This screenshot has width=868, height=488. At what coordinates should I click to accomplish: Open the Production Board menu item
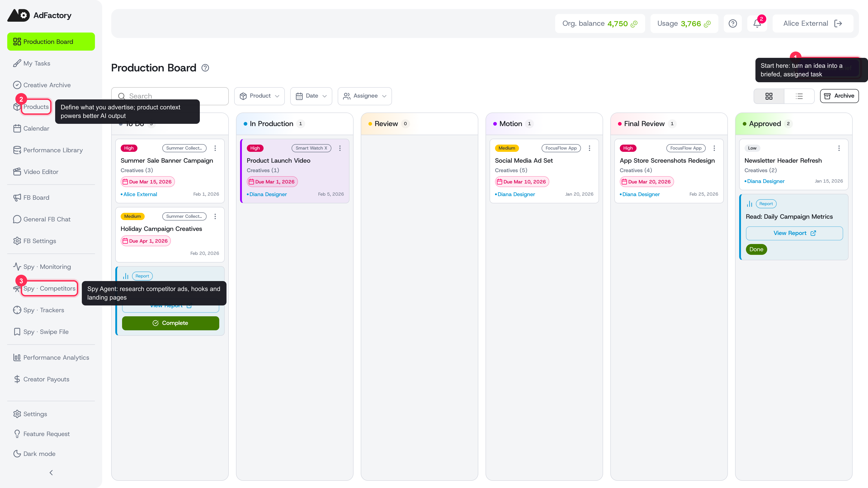(51, 41)
